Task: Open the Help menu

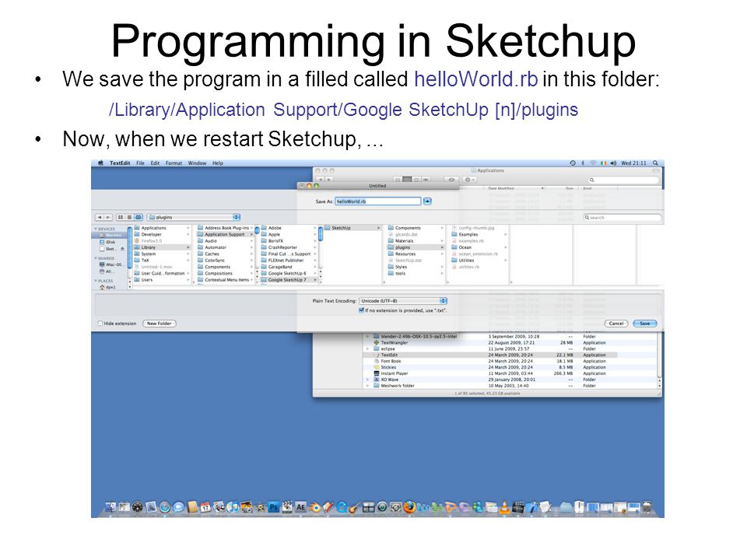Action: [x=217, y=163]
